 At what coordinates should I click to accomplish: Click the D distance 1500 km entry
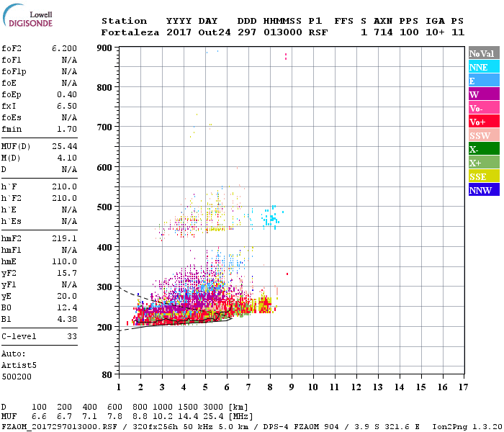tap(188, 408)
